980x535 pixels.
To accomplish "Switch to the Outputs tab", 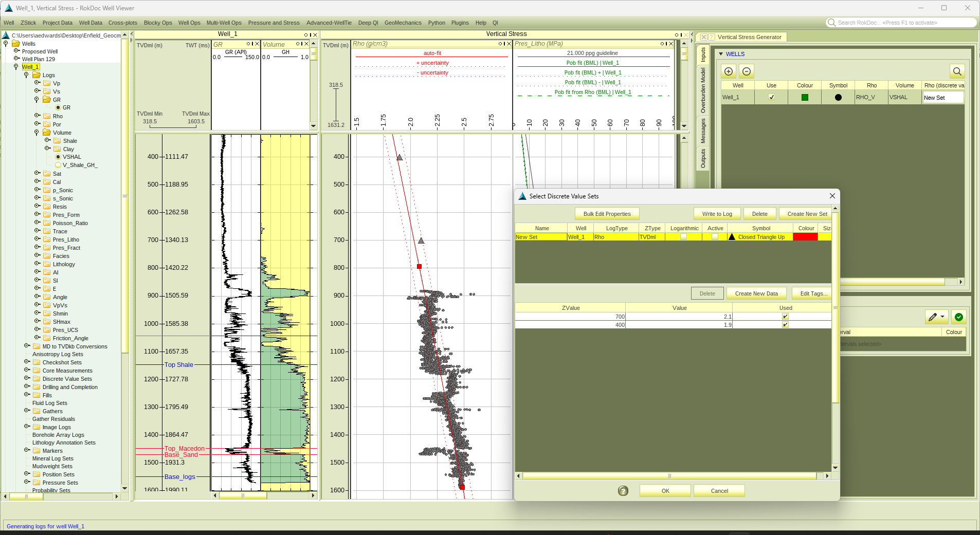I will tap(703, 158).
